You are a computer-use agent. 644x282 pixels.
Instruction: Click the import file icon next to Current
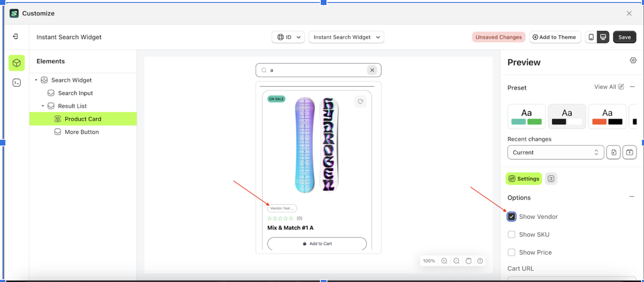[x=614, y=152]
